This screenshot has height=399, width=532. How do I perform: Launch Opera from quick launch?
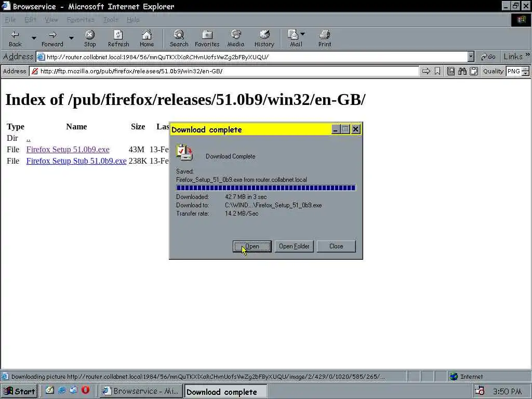click(85, 391)
